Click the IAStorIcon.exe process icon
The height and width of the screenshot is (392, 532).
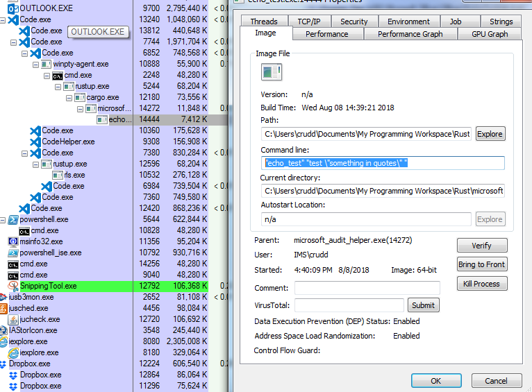(x=3, y=330)
